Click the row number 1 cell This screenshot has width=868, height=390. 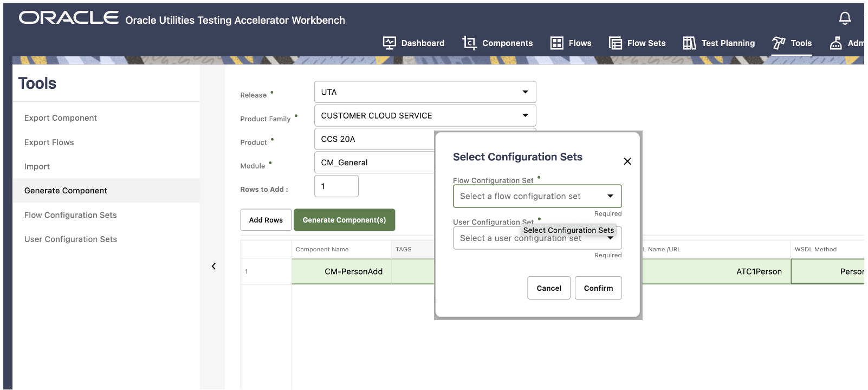coord(266,271)
